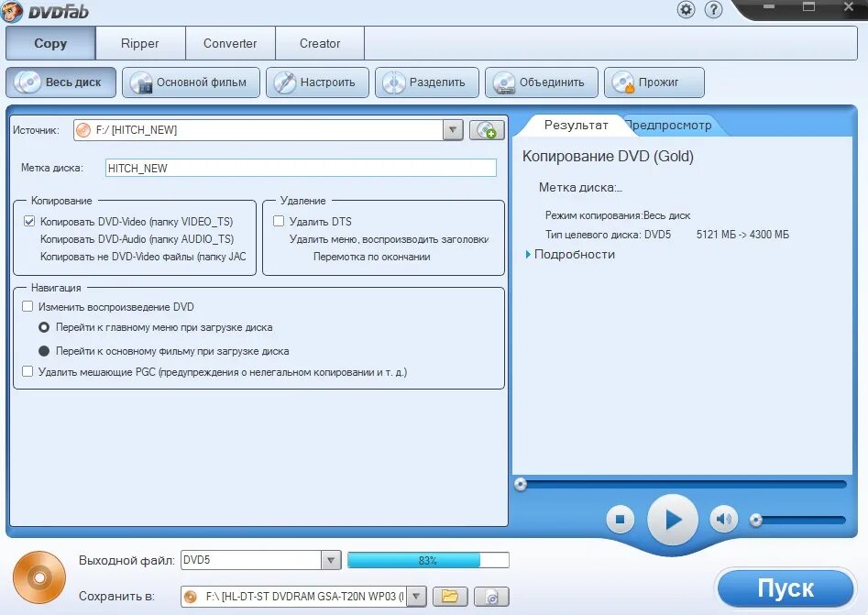This screenshot has width=868, height=615.
Task: Click Удалить меню, воспроизводить заголовки text
Action: pyautogui.click(x=389, y=239)
